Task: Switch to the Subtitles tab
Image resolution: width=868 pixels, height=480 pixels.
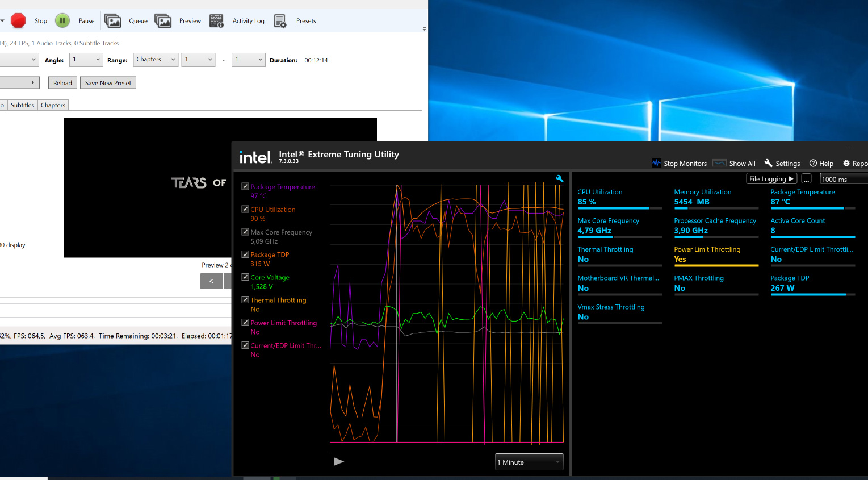Action: [x=22, y=105]
